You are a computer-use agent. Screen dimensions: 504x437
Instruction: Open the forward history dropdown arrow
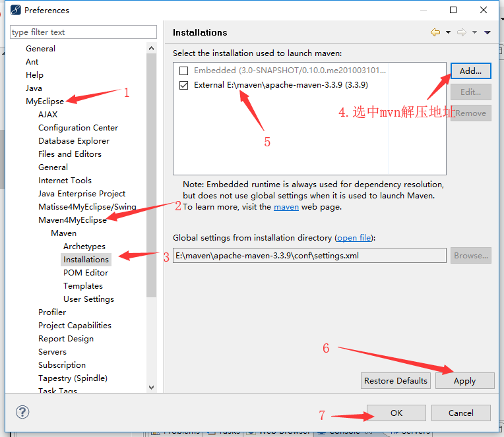474,32
